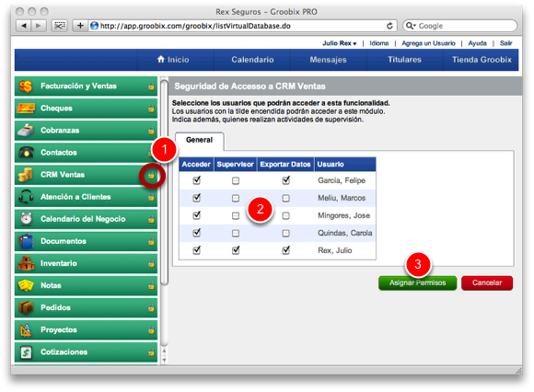
Task: Enable Supervisor checkbox for Garcia, Felipe
Action: click(x=236, y=180)
